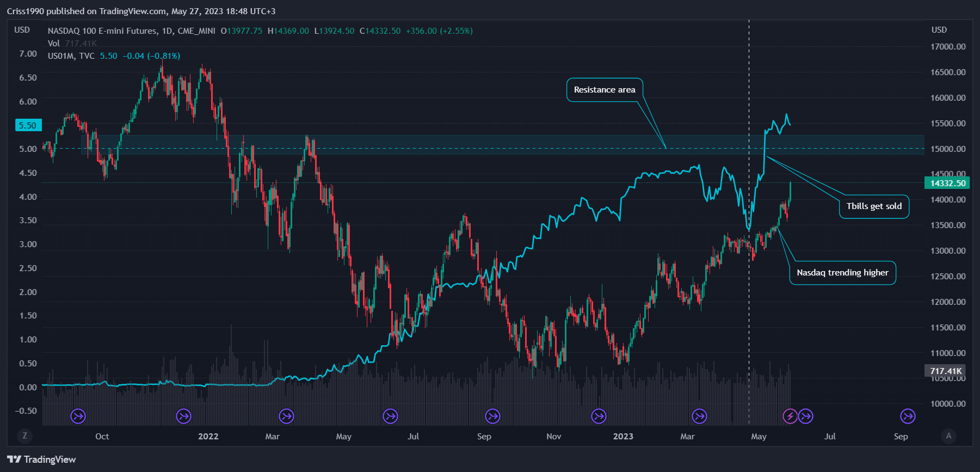
Task: Click the green 14332.50 price label
Action: coord(947,183)
